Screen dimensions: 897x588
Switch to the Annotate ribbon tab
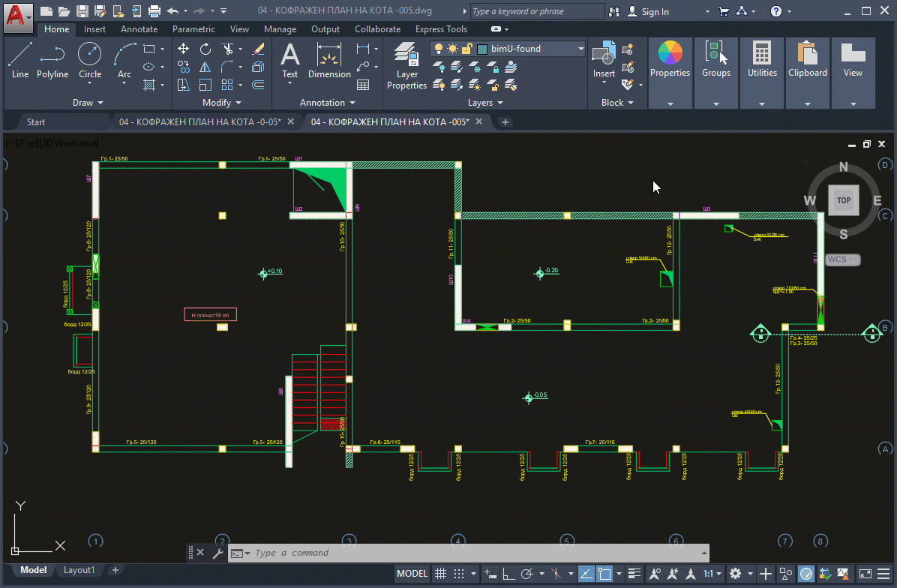tap(139, 29)
